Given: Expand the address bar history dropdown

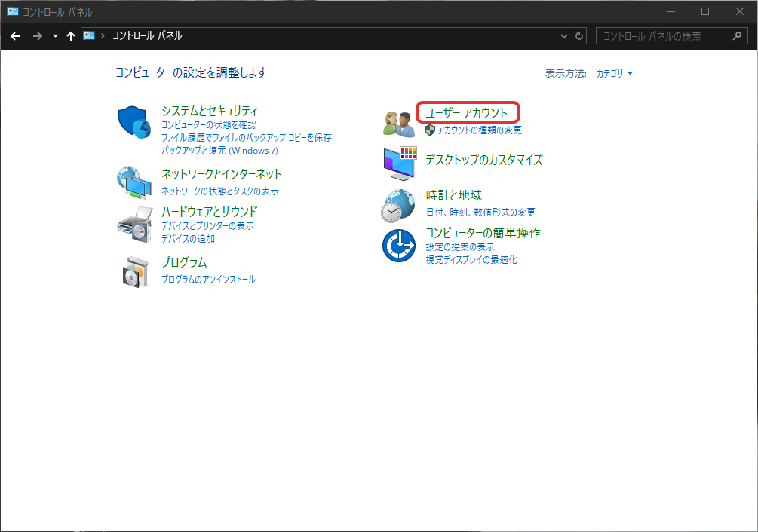Looking at the screenshot, I should point(563,35).
